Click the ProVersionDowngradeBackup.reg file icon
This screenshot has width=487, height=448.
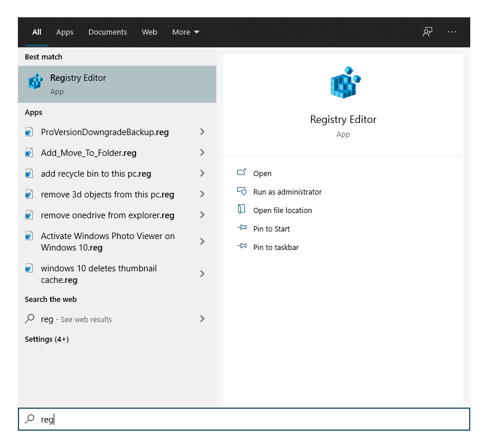(x=29, y=132)
